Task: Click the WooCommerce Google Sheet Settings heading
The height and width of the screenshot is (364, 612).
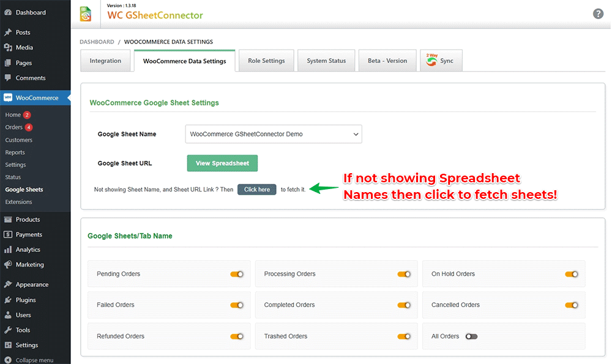Action: 154,103
